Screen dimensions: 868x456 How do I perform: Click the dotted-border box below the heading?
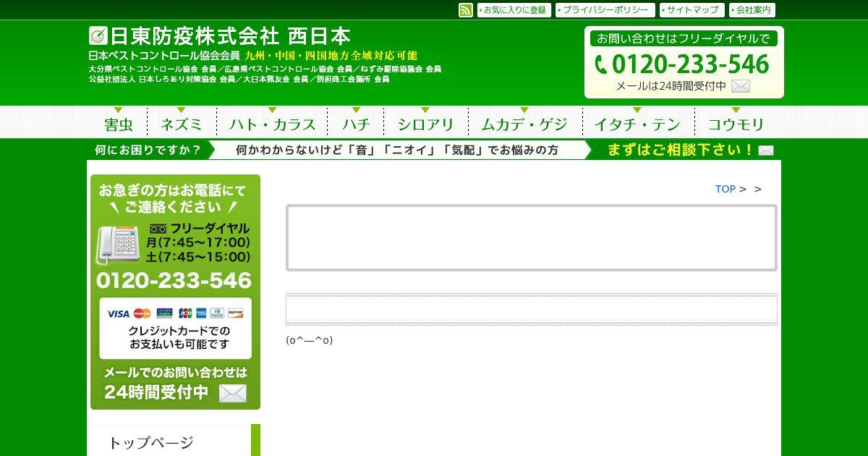(532, 309)
